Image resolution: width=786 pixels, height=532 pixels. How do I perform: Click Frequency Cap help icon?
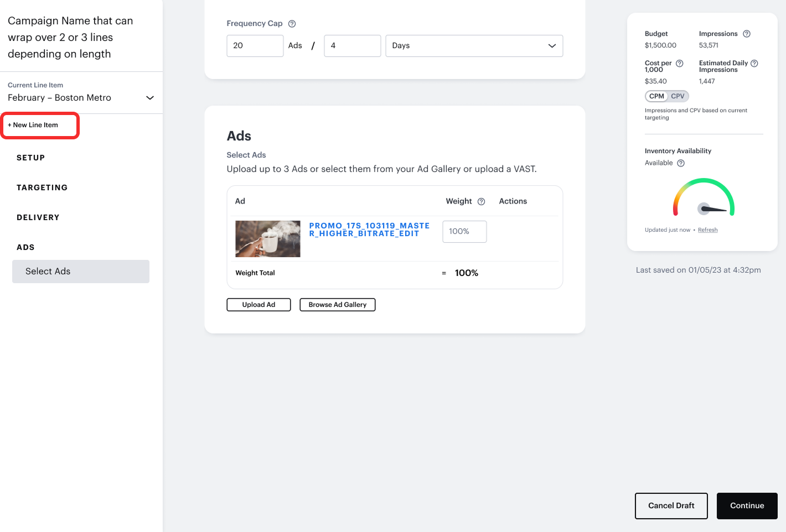point(292,24)
